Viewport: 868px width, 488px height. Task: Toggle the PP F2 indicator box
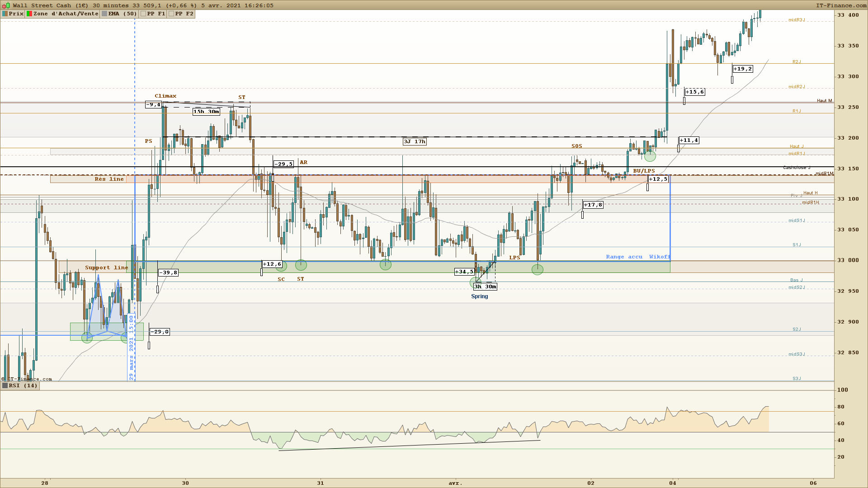pos(171,14)
